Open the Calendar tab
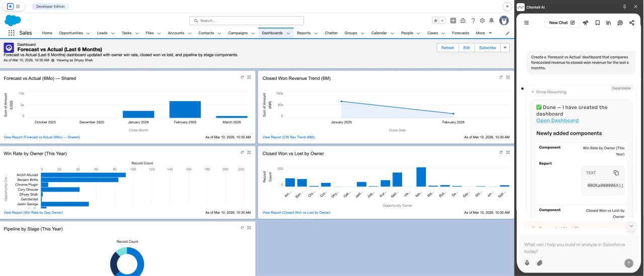The image size is (644, 276). 379,33
